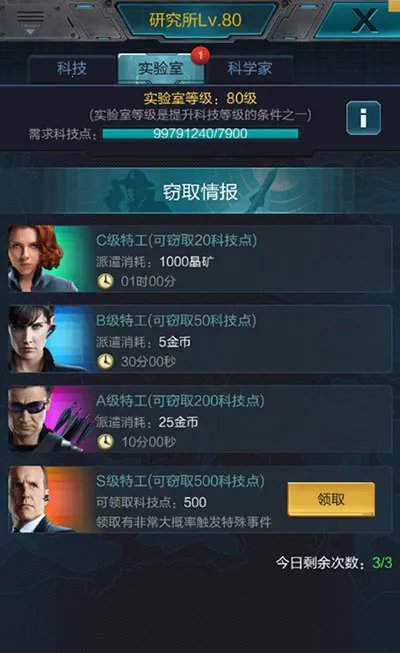
Task: Dispatch C级特工 costing 1000晶矿
Action: click(200, 259)
